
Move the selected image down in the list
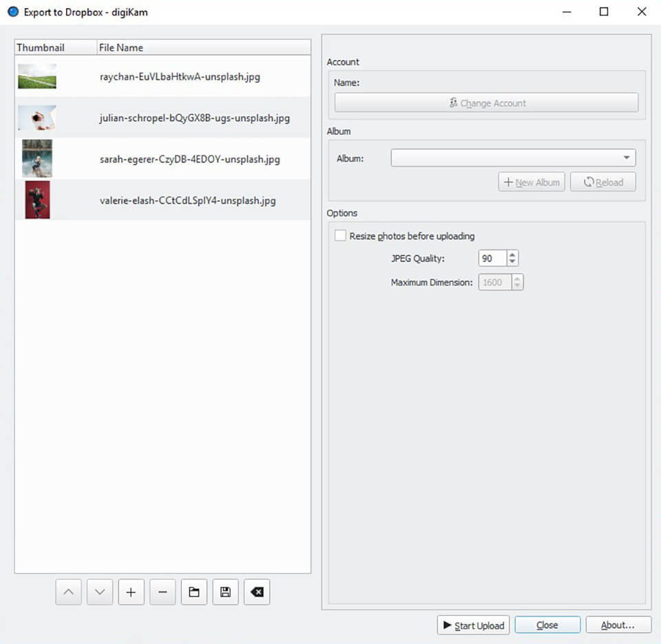click(x=100, y=592)
